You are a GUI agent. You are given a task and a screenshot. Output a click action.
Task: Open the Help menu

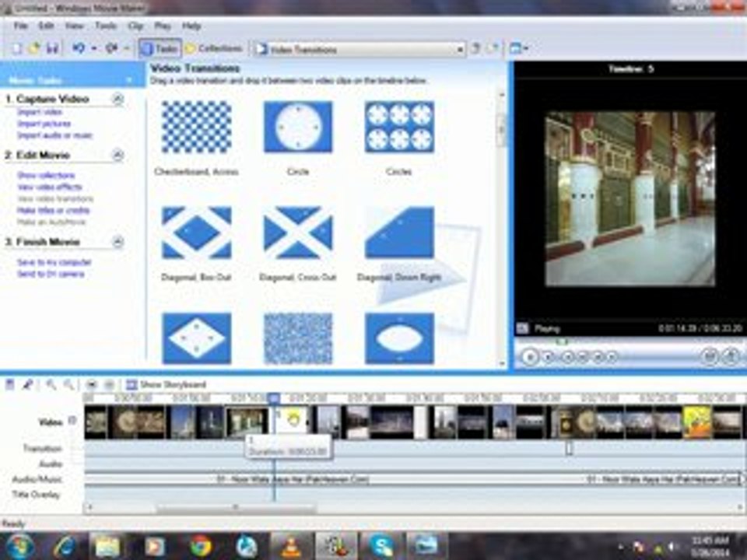[x=191, y=26]
